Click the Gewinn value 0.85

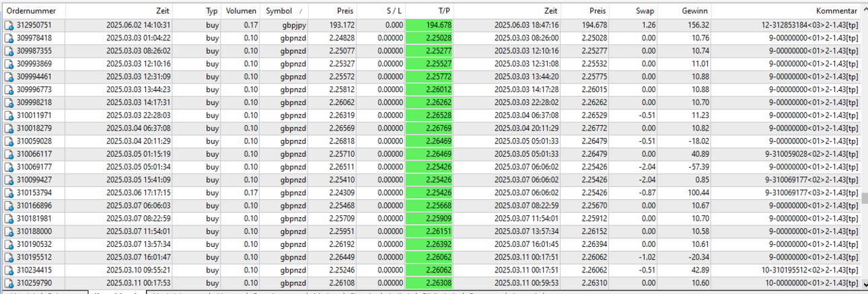[702, 180]
